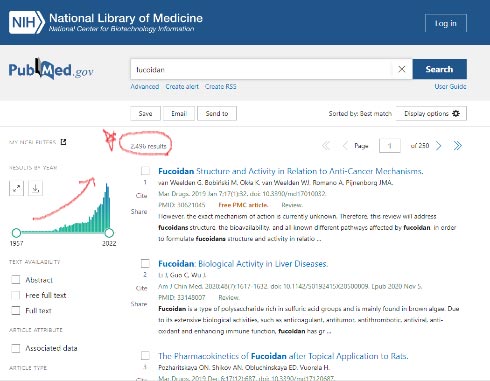This screenshot has width=490, height=381.
Task: Click PMID 33145007 text
Action: pyautogui.click(x=182, y=297)
